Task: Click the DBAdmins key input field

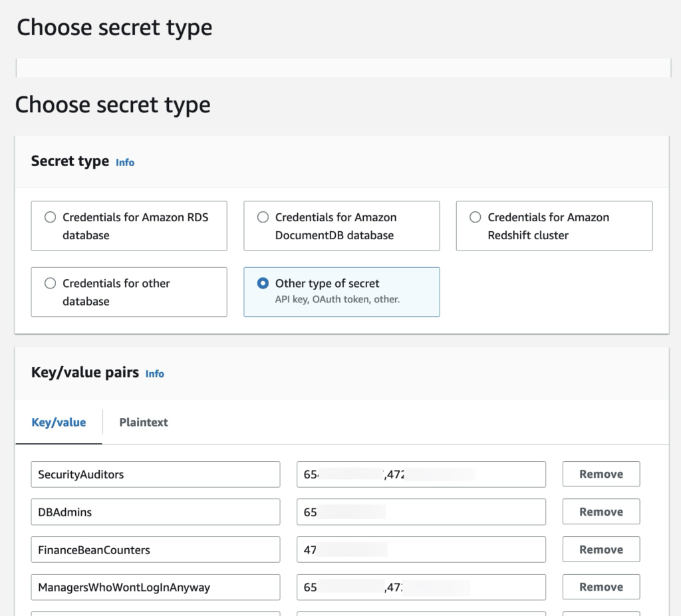Action: pos(155,512)
